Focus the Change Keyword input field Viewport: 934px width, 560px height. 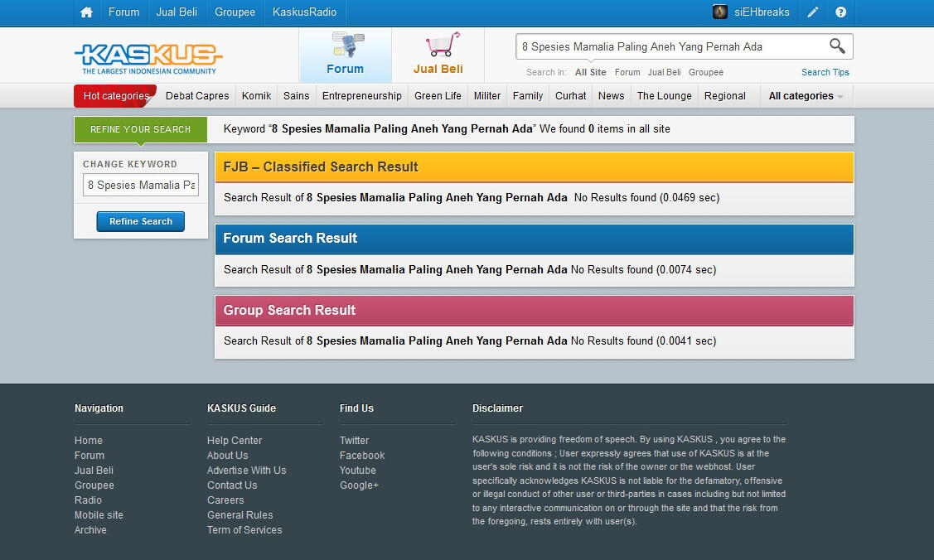point(141,185)
